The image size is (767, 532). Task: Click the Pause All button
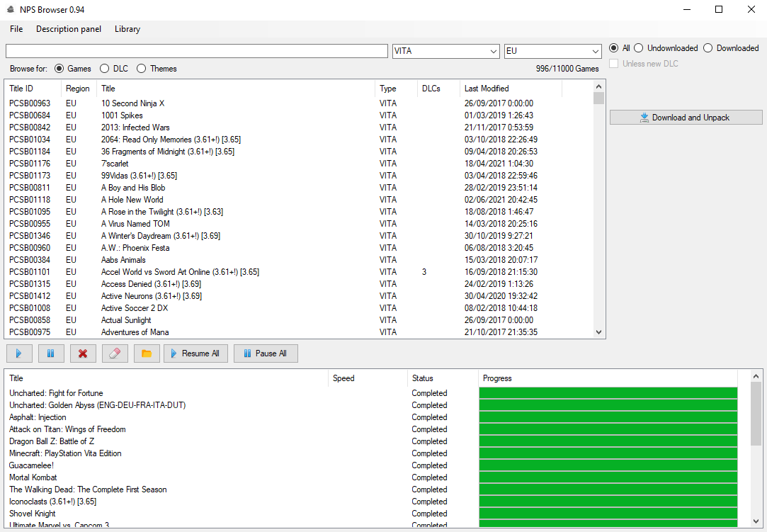pos(266,353)
